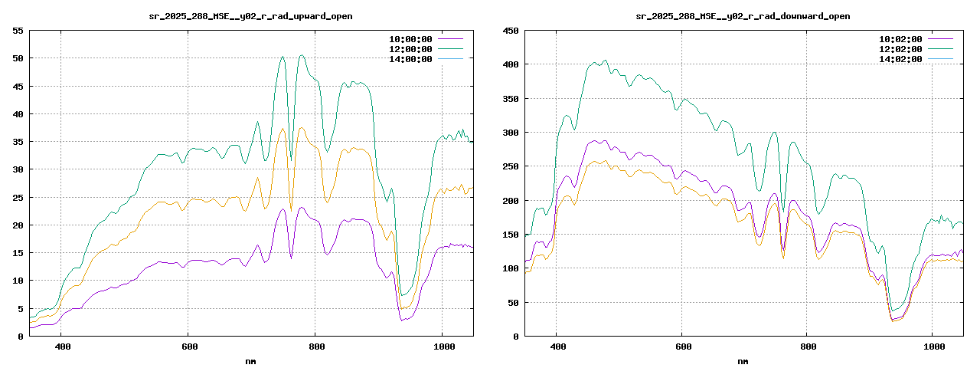Click the 1000 x-axis tick on left chart
The height and width of the screenshot is (368, 980).
pos(442,347)
